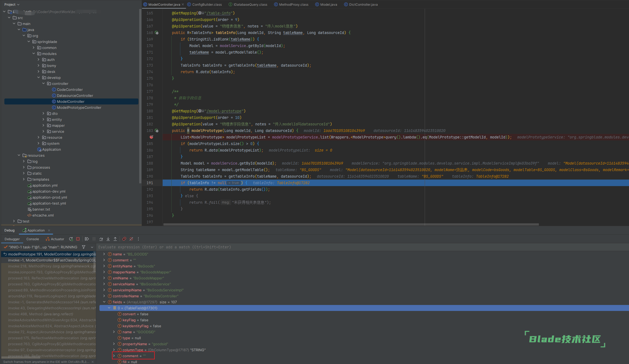Image resolution: width=629 pixels, height=364 pixels.
Task: Open the Project view dropdown
Action: [x=12, y=4]
